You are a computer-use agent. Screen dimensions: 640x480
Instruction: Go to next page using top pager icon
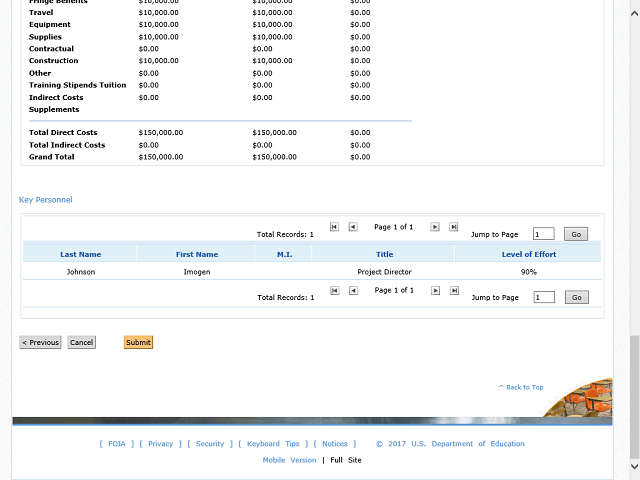coord(435,227)
